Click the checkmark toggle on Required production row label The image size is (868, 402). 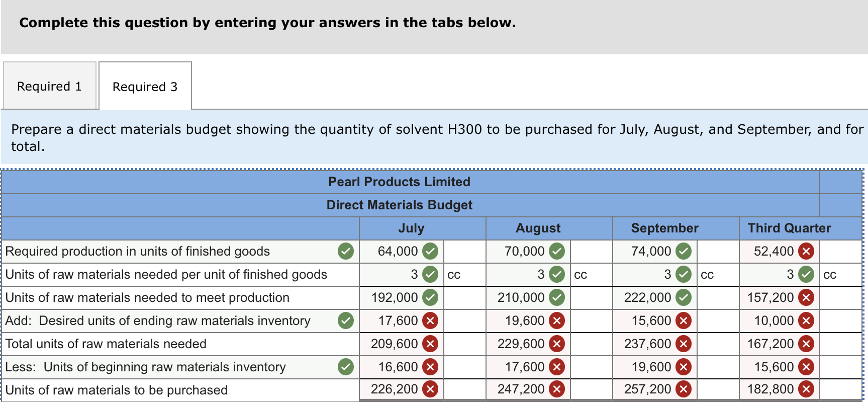point(345,251)
